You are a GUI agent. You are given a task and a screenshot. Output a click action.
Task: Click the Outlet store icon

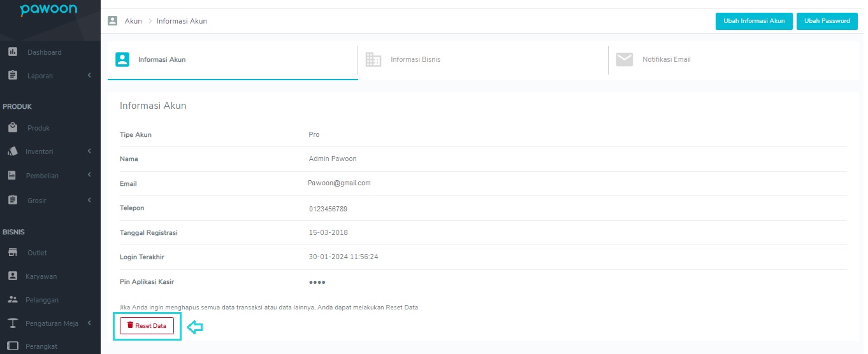[13, 253]
